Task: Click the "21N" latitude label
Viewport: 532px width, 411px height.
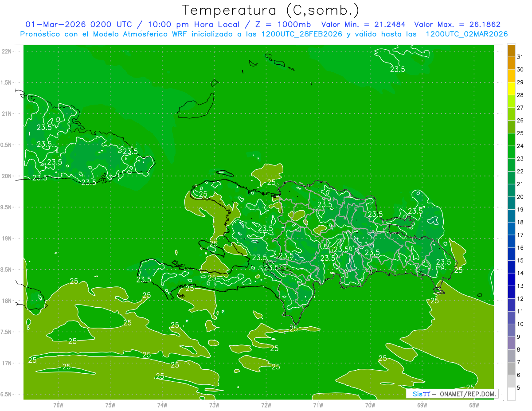Action: 7,114
